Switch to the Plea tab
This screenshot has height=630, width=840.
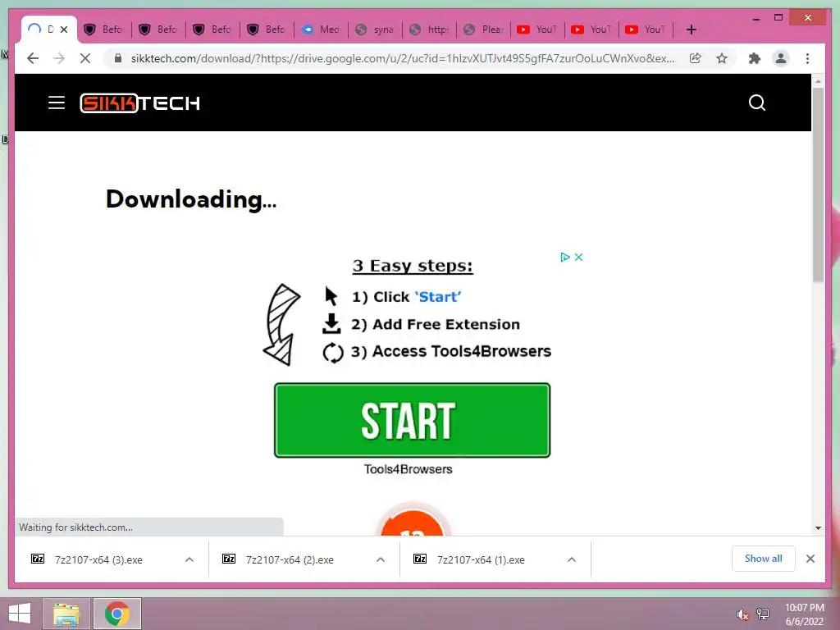484,30
